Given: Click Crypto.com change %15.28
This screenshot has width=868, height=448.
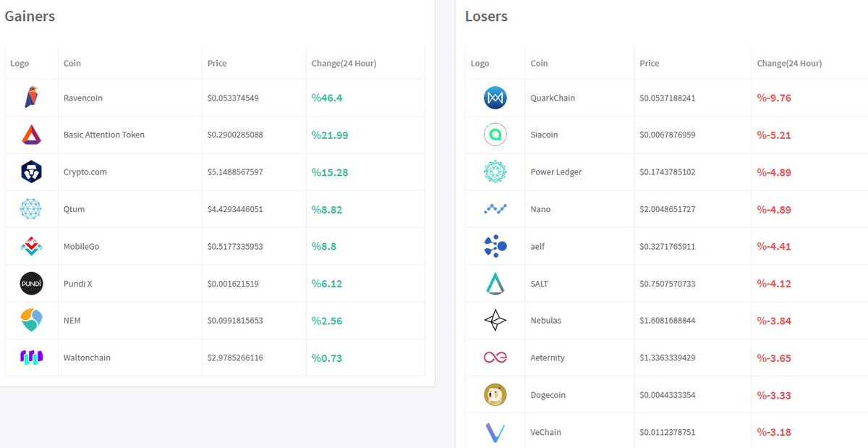Looking at the screenshot, I should pyautogui.click(x=330, y=172).
